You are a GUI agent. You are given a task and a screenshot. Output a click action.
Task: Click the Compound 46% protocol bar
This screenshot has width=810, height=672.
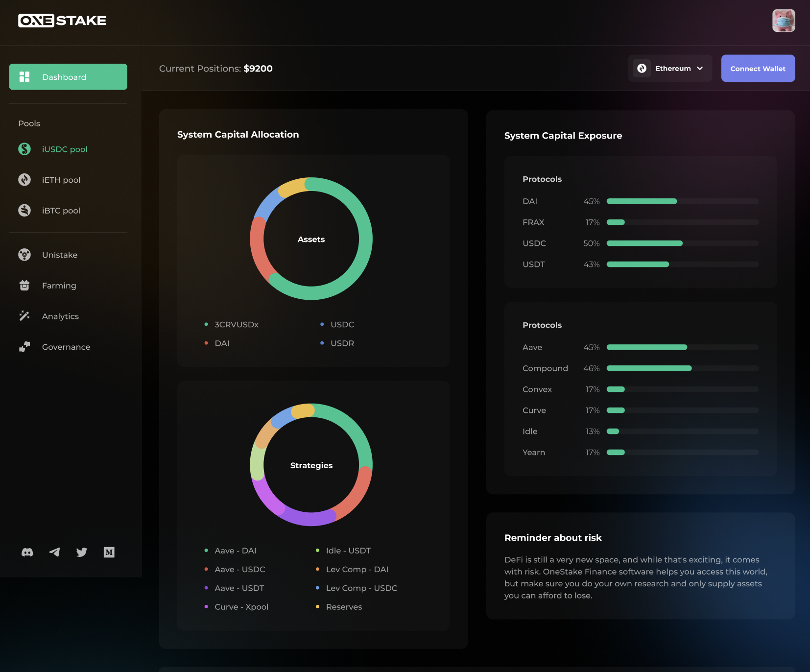[x=683, y=368]
